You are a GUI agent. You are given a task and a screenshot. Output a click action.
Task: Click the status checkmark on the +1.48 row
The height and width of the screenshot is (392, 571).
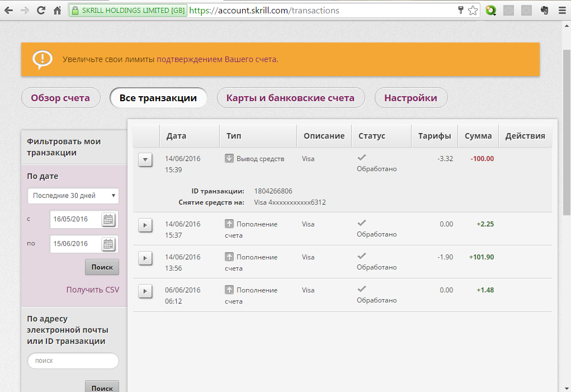(x=362, y=289)
